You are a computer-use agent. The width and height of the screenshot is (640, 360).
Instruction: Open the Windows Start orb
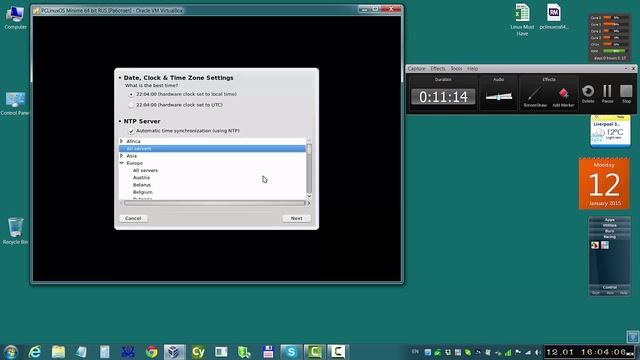(x=11, y=351)
